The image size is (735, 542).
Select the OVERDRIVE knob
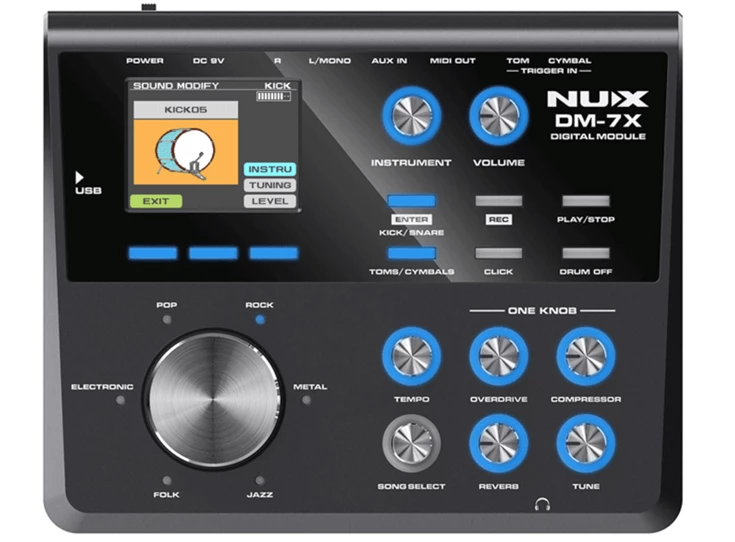pyautogui.click(x=499, y=356)
